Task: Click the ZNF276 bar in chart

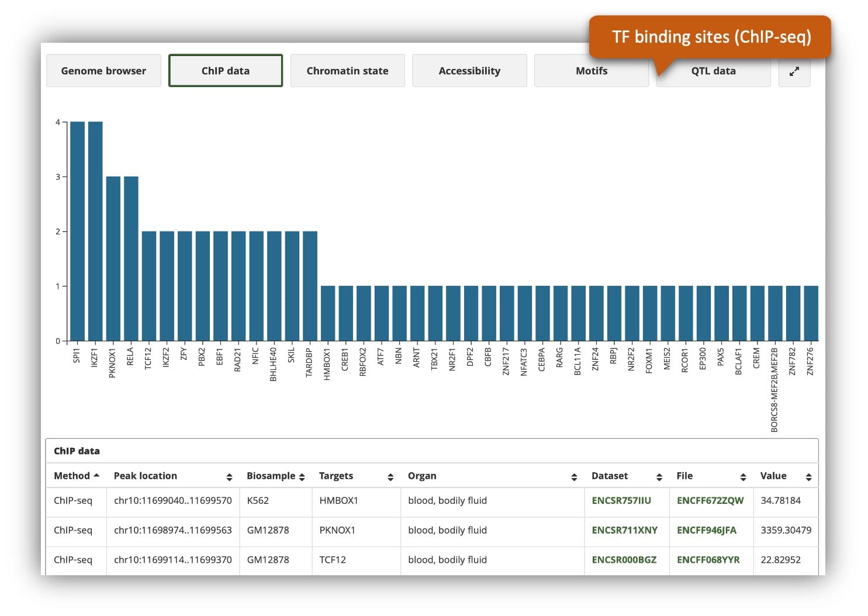Action: pos(811,313)
